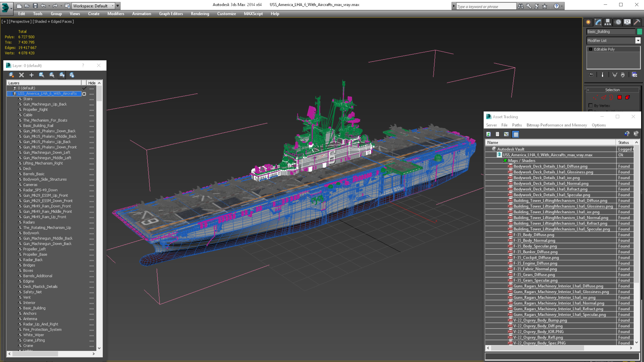Expand the Editable Poly modifier entry
Viewport: 644px width, 362px height.
coord(591,49)
